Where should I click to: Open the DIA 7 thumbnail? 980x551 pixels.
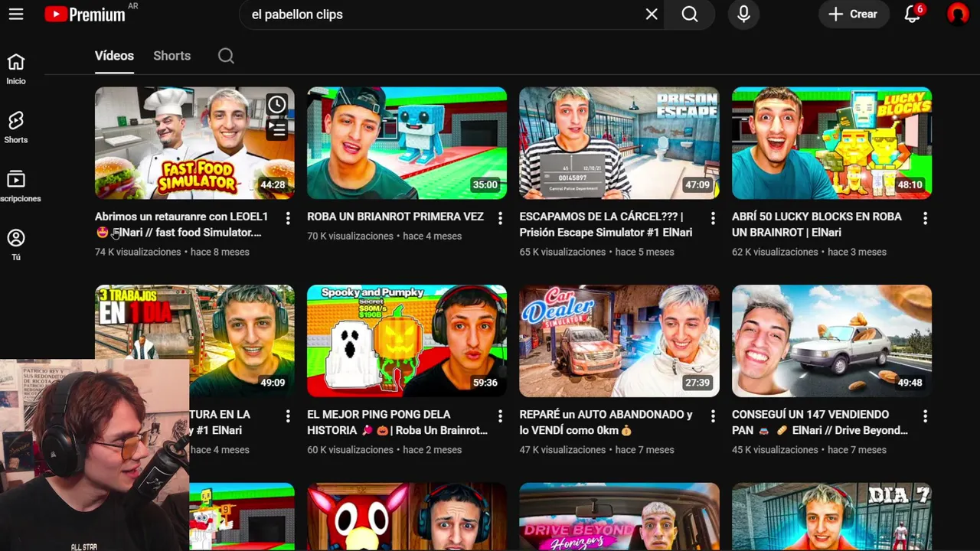coord(831,517)
